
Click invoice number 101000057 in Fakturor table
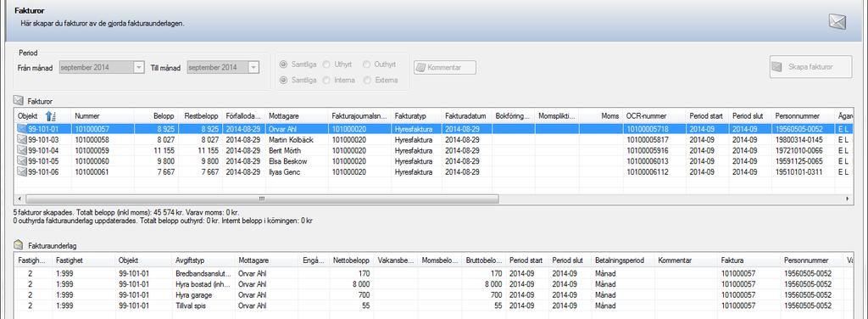92,129
